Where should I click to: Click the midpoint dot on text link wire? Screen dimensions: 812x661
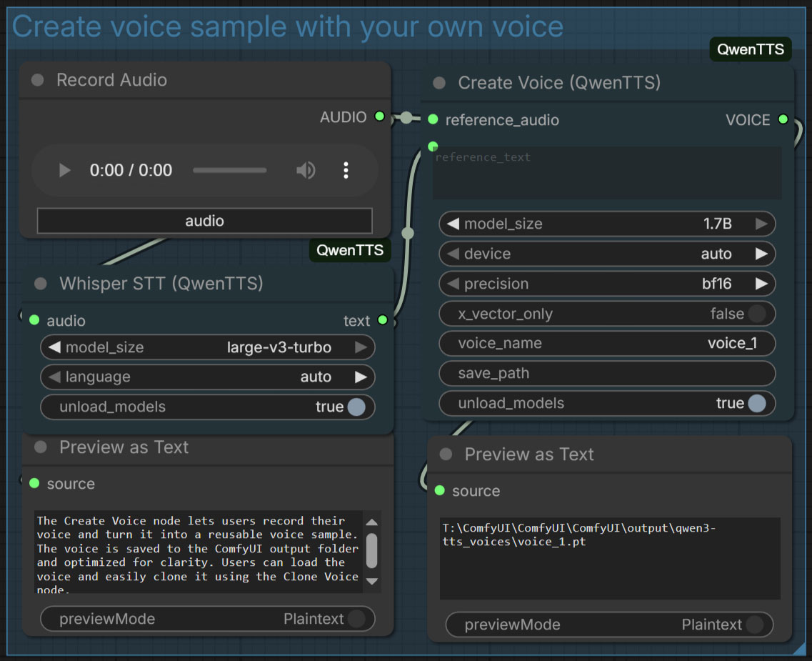[x=408, y=232]
